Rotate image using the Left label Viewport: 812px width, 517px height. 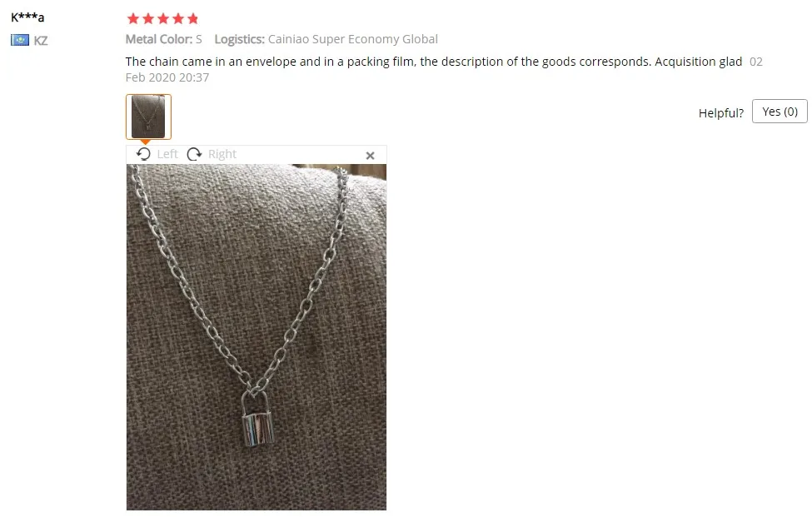[x=167, y=154]
